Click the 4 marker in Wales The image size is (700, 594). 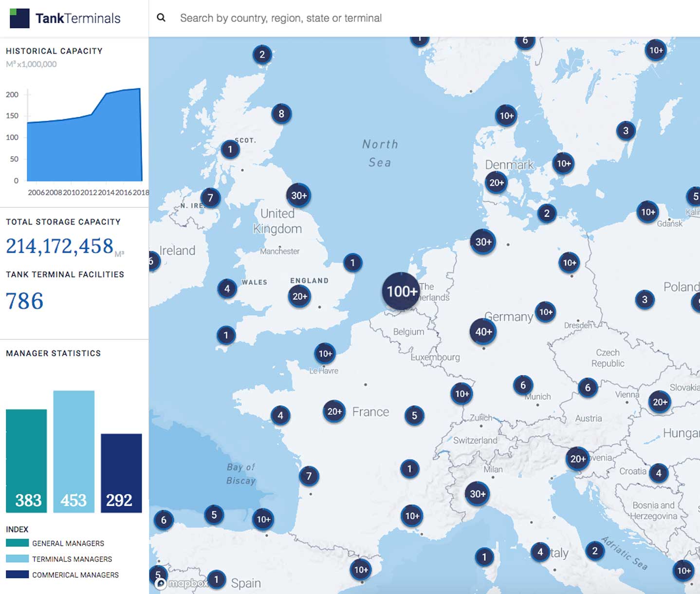[x=227, y=289]
